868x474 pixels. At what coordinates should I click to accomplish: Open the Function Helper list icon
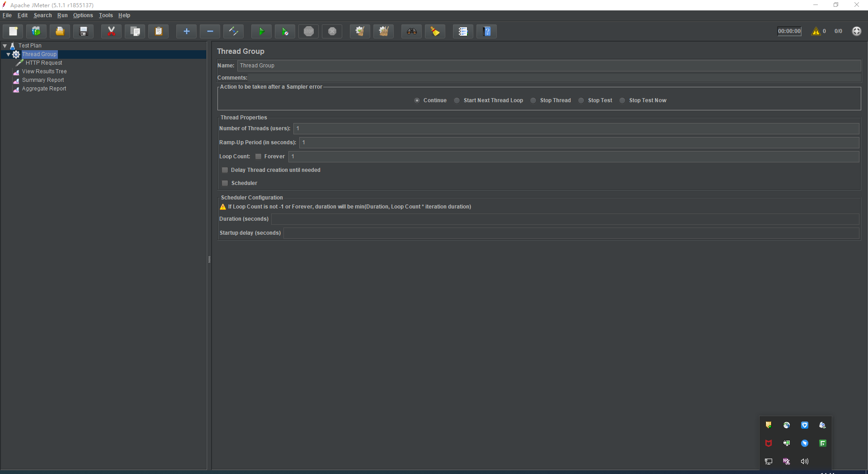pos(463,31)
